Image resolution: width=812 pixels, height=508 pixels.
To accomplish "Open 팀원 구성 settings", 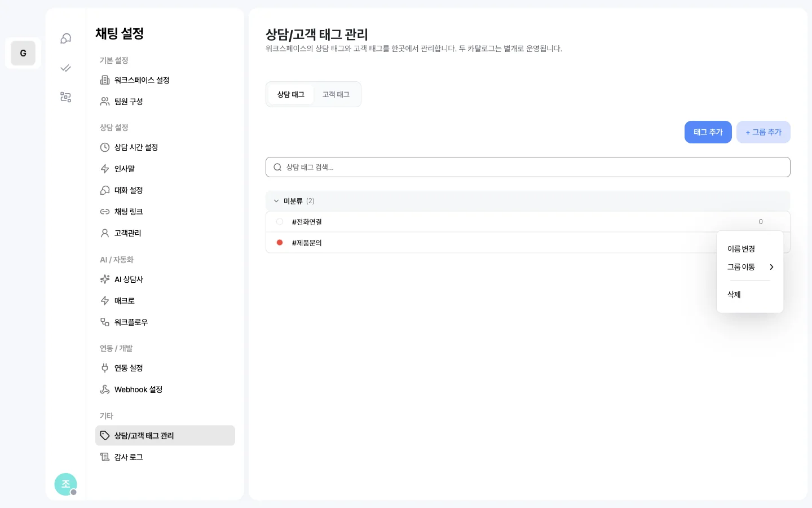I will (165, 102).
